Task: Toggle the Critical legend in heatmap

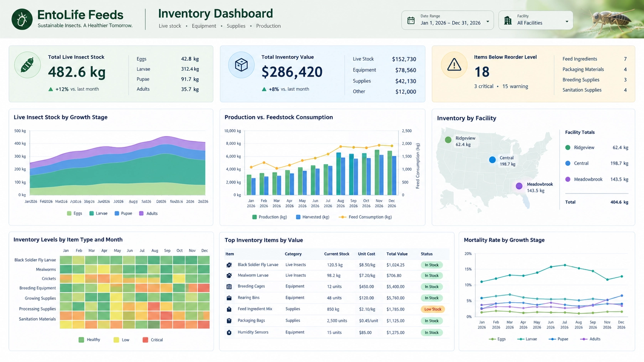Action: click(153, 340)
